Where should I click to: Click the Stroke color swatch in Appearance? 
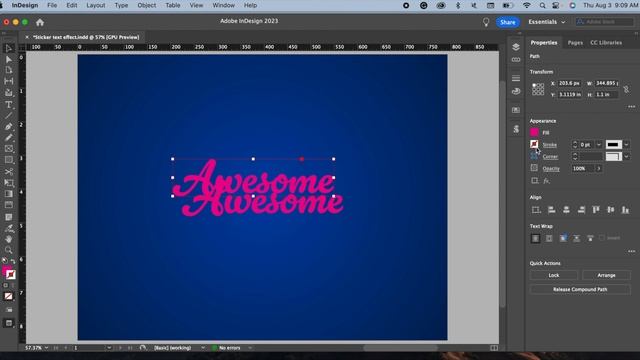(x=534, y=144)
